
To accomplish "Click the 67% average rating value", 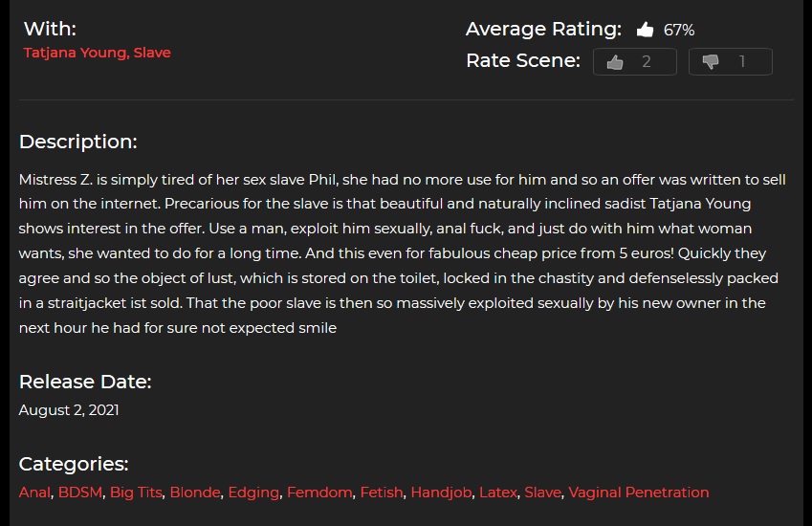I will point(679,30).
